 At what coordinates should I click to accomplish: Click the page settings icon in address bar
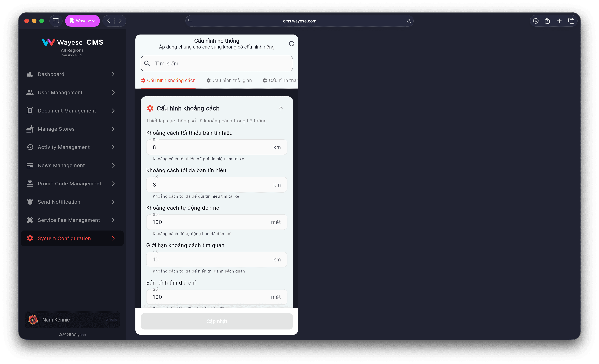[x=190, y=21]
